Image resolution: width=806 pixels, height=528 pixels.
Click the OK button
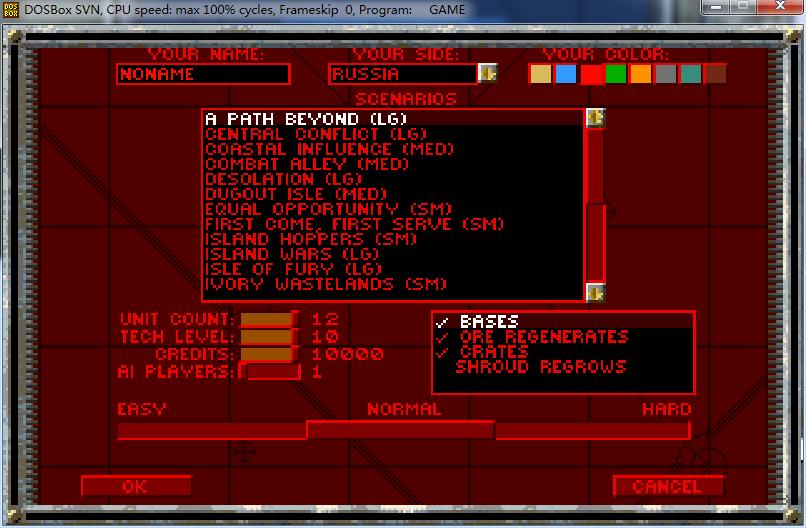pos(136,486)
